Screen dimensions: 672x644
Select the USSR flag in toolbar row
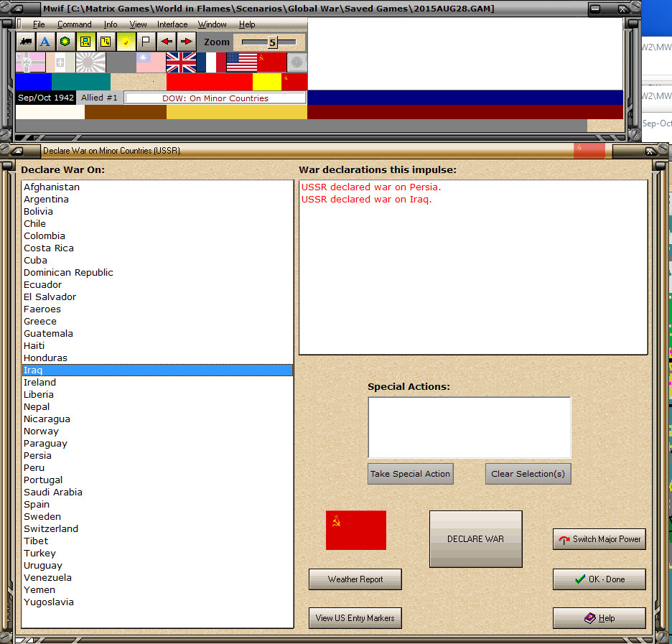coord(271,62)
